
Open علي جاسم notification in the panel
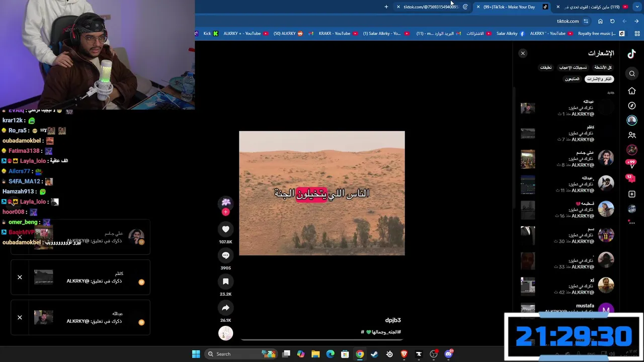(x=567, y=159)
